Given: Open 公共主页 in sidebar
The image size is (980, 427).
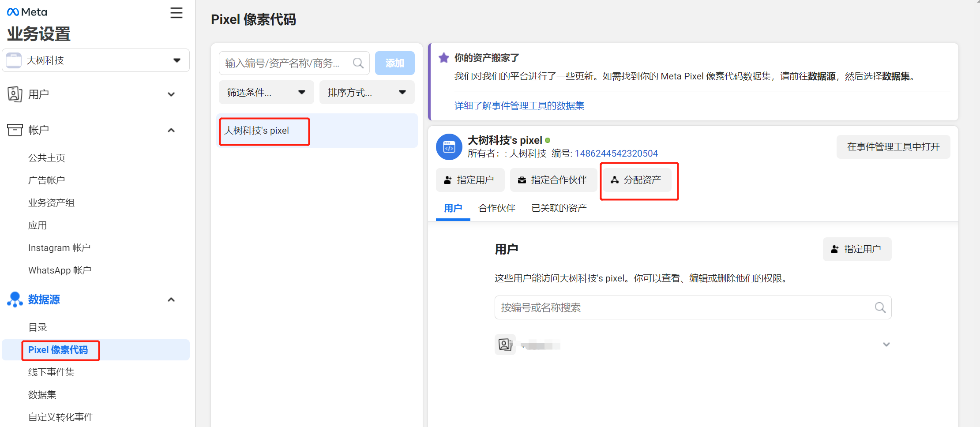Looking at the screenshot, I should pos(47,157).
